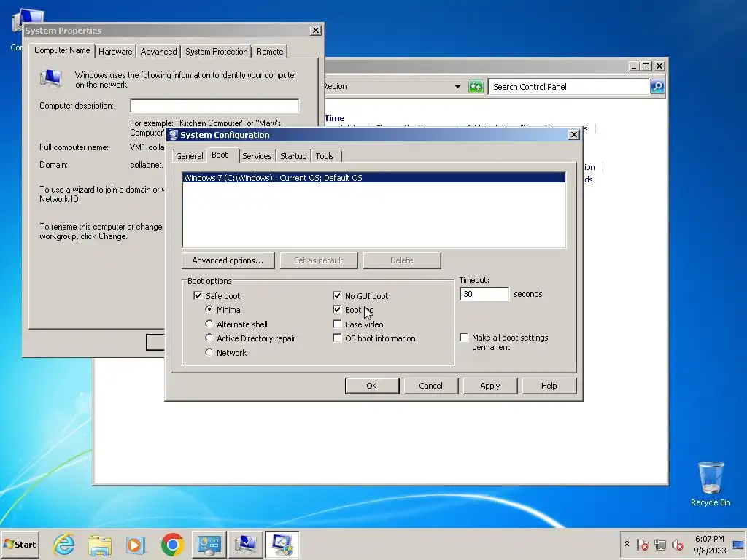Click Cancel in System Configuration
Screen dimensions: 747x560
(430, 386)
